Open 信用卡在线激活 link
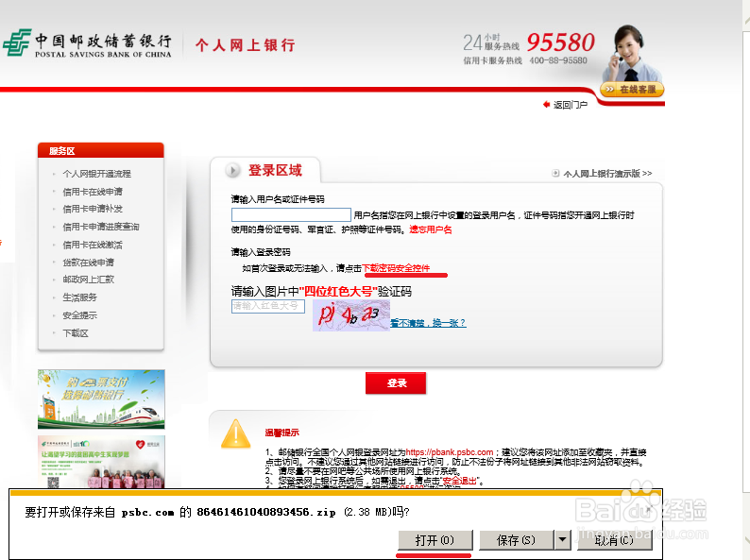Viewport: 750px width, 560px height. pos(93,245)
